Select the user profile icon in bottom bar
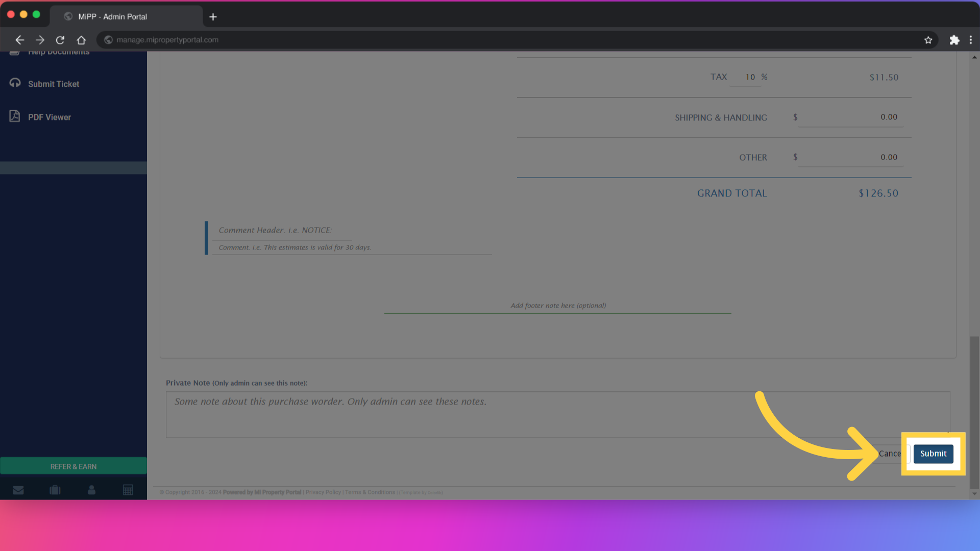Viewport: 980px width, 551px height. [91, 490]
